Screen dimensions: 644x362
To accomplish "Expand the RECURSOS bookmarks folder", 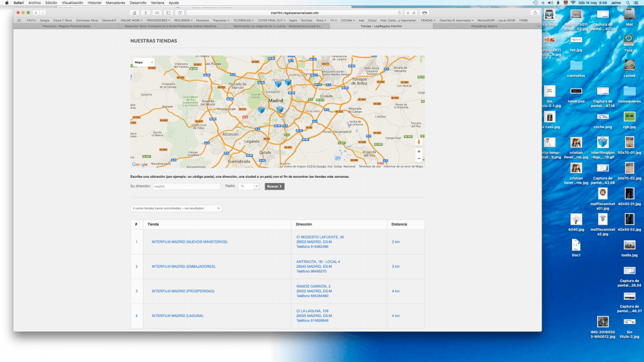I will [x=183, y=20].
